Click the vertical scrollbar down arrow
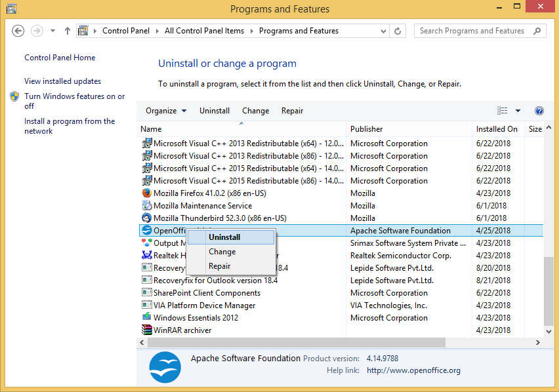The width and height of the screenshot is (559, 392). click(549, 332)
